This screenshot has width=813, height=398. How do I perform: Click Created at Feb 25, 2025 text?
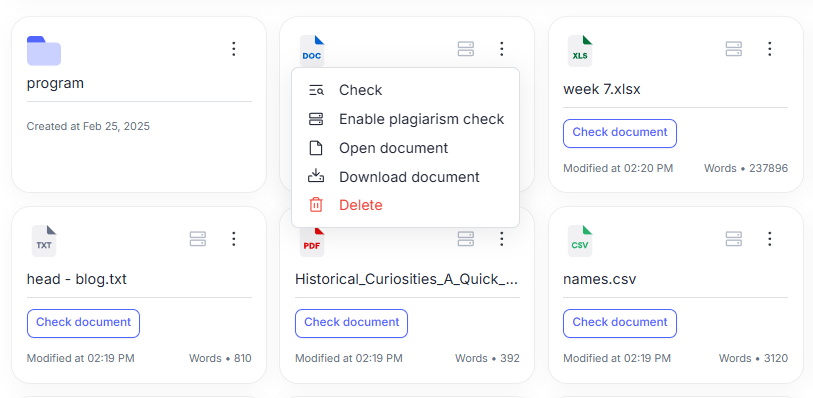(x=88, y=126)
